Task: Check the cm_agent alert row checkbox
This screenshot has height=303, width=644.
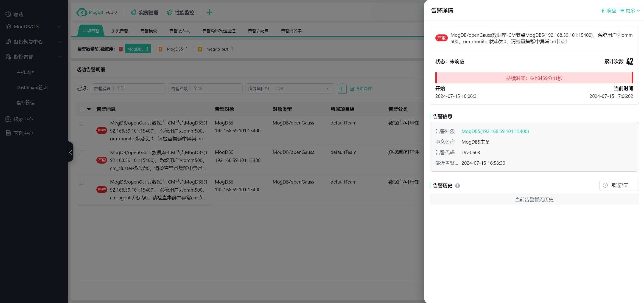Action: coord(81,182)
